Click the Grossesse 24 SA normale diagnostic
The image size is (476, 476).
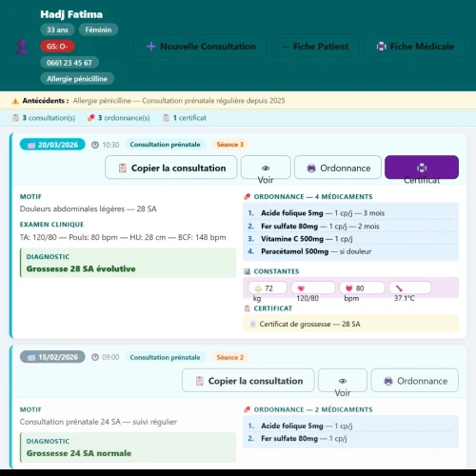[128, 447]
